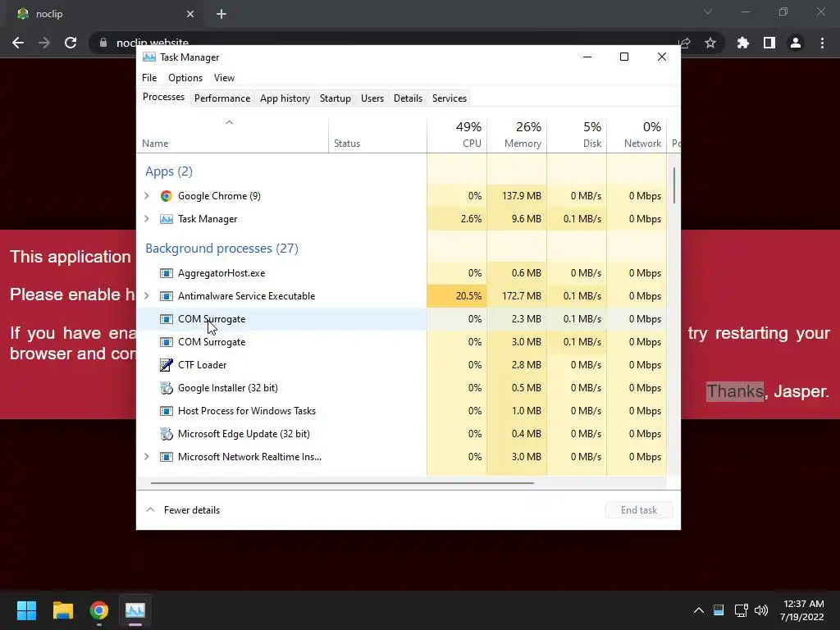
Task: Expand the Google Chrome (9) process group
Action: (147, 196)
